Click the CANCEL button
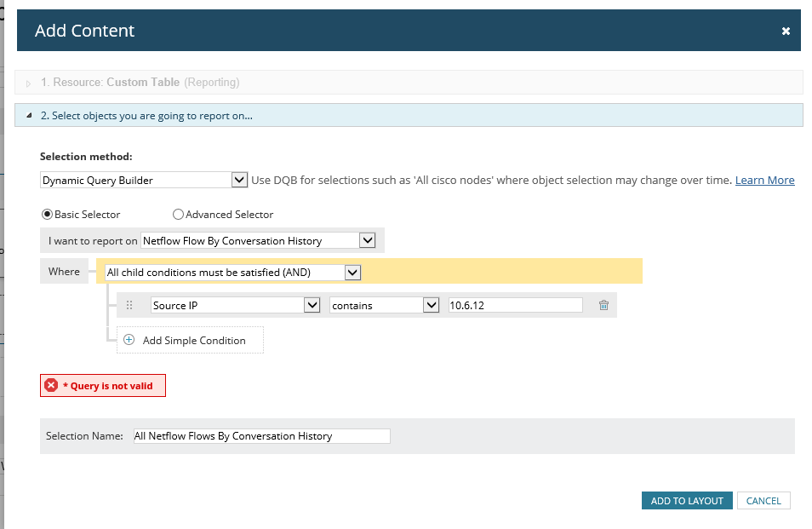 763,501
